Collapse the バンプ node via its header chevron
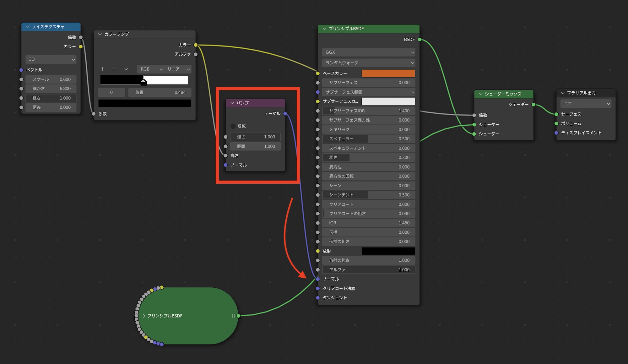The height and width of the screenshot is (364, 628). pos(232,103)
